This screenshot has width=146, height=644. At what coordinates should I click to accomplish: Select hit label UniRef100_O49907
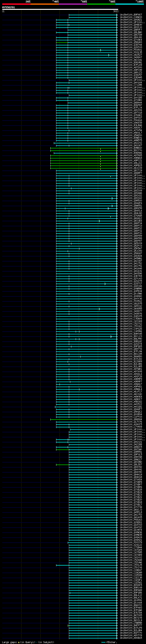coord(131,58)
